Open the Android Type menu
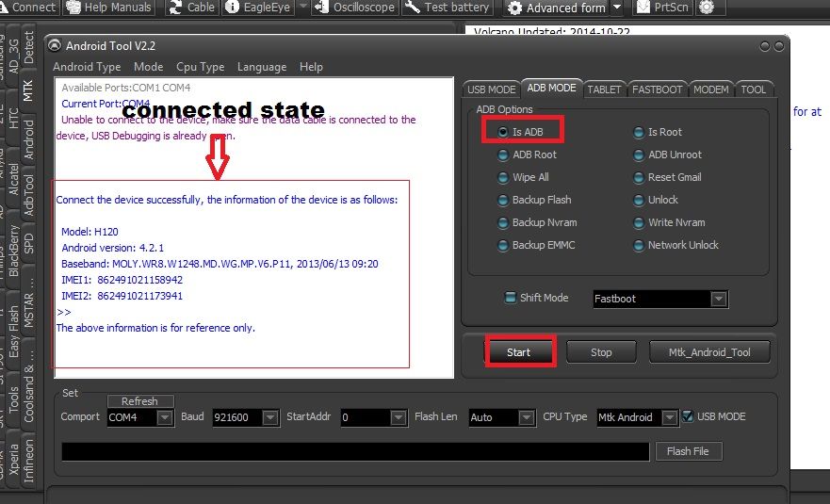This screenshot has height=504, width=830. tap(87, 67)
